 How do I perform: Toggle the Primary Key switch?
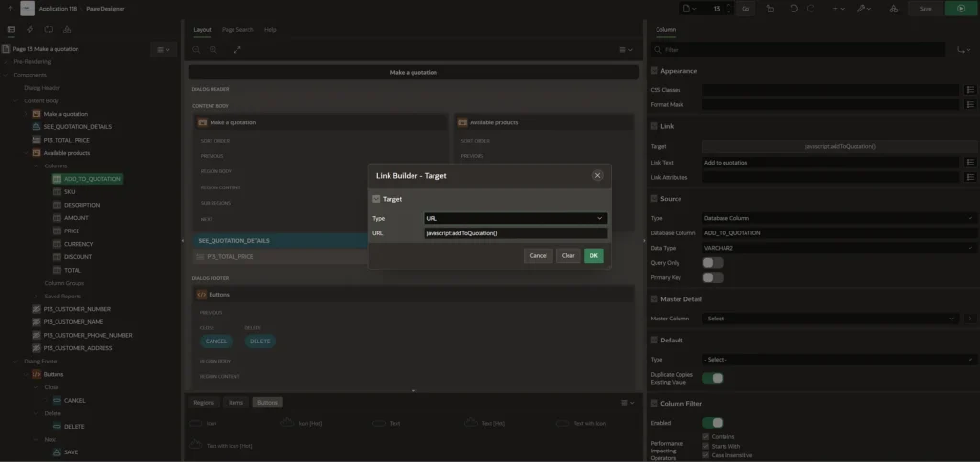pos(712,277)
